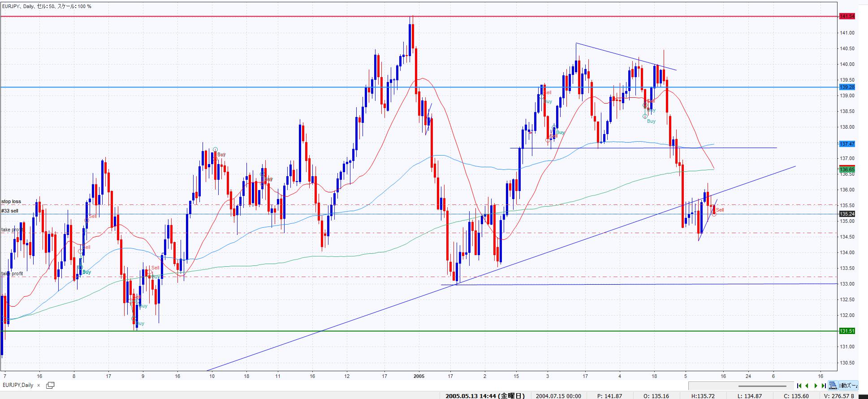Click the 135.24 current price label
The image size is (868, 399).
[x=847, y=214]
